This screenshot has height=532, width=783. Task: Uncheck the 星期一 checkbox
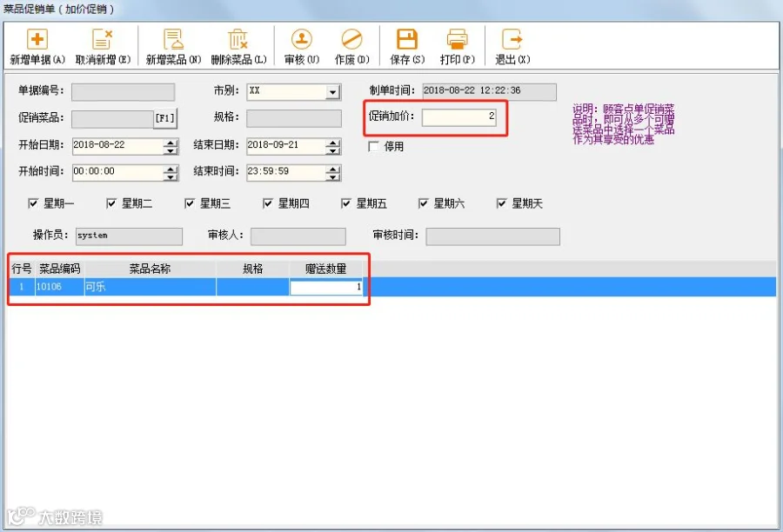tap(33, 203)
